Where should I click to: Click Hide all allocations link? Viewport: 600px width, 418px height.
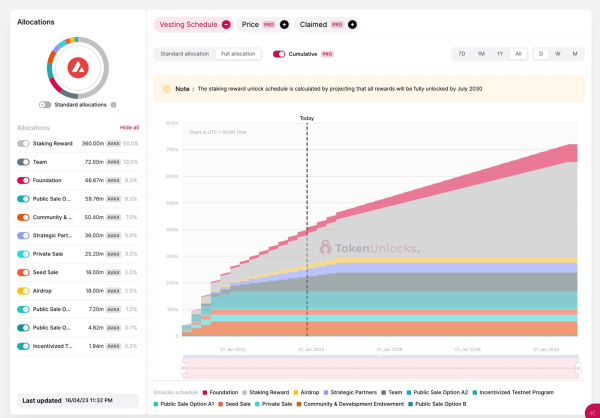click(129, 128)
